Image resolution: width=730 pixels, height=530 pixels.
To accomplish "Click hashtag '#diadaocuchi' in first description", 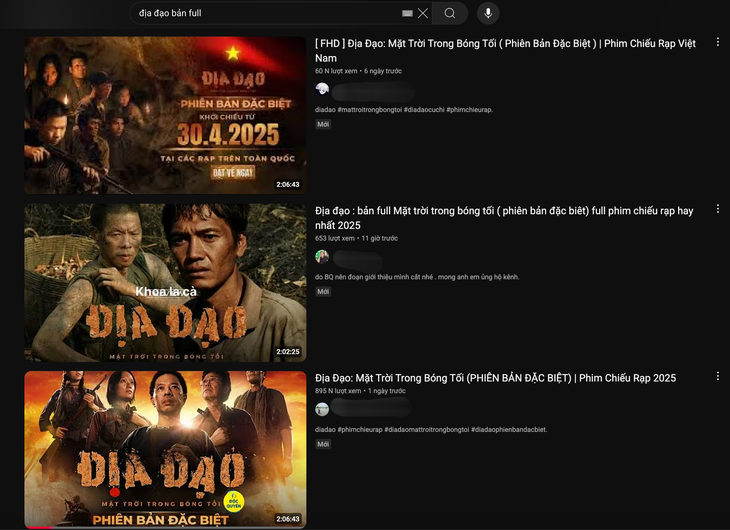I will pos(424,110).
